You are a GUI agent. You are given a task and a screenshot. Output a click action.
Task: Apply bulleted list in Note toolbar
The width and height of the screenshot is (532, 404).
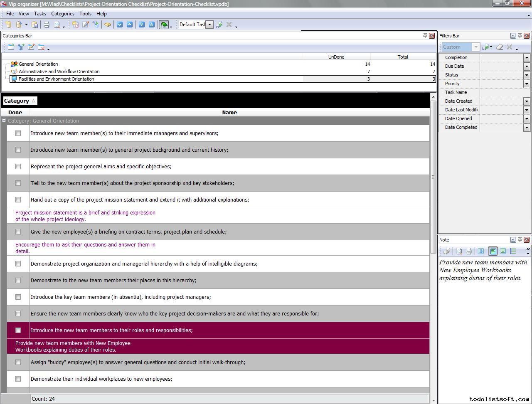point(513,251)
